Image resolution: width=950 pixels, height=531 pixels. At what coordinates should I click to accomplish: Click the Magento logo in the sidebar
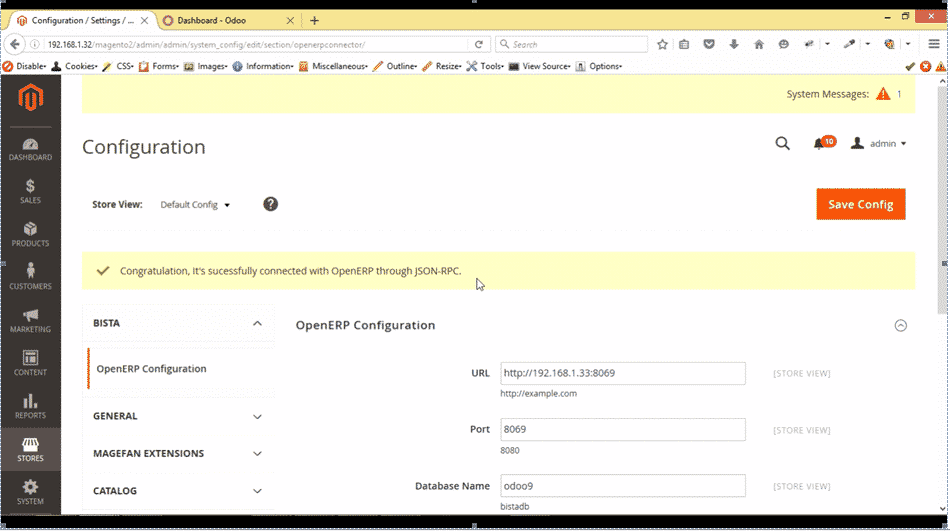point(30,98)
